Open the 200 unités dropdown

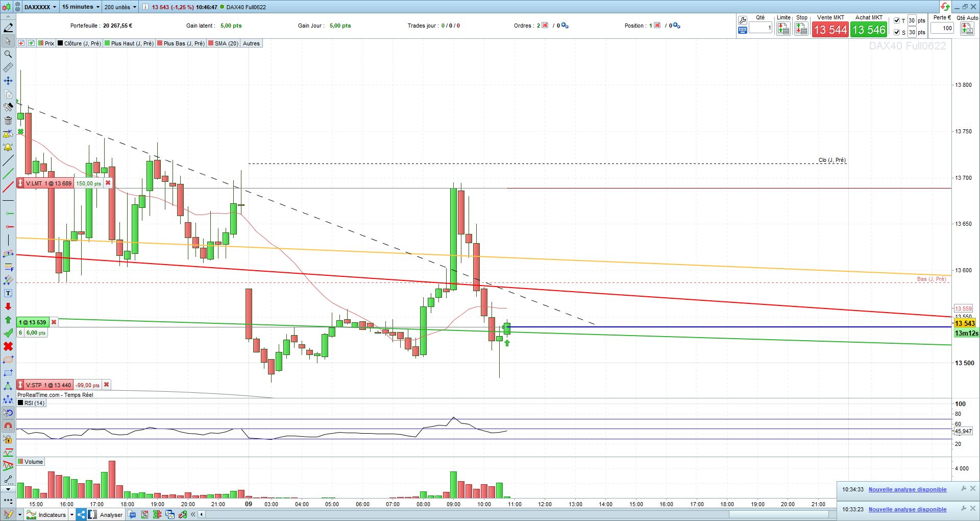[x=120, y=7]
